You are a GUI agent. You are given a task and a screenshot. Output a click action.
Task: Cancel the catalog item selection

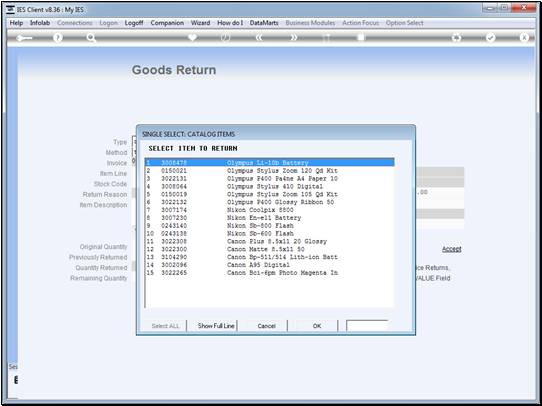(267, 326)
